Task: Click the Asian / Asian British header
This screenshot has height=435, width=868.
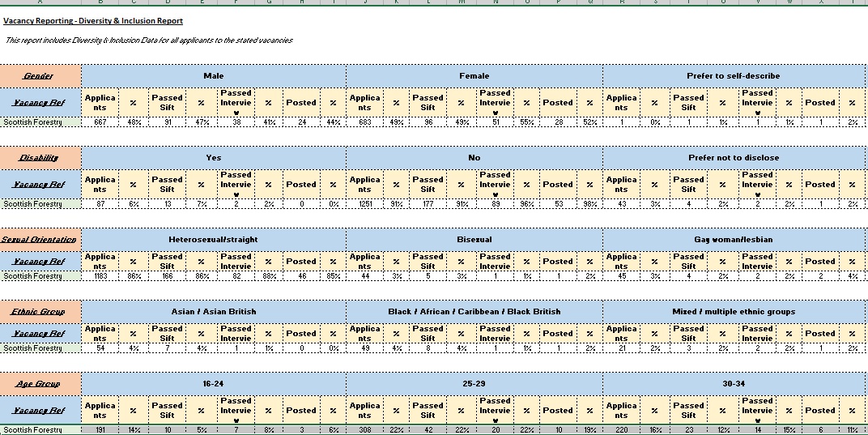Action: (x=213, y=312)
